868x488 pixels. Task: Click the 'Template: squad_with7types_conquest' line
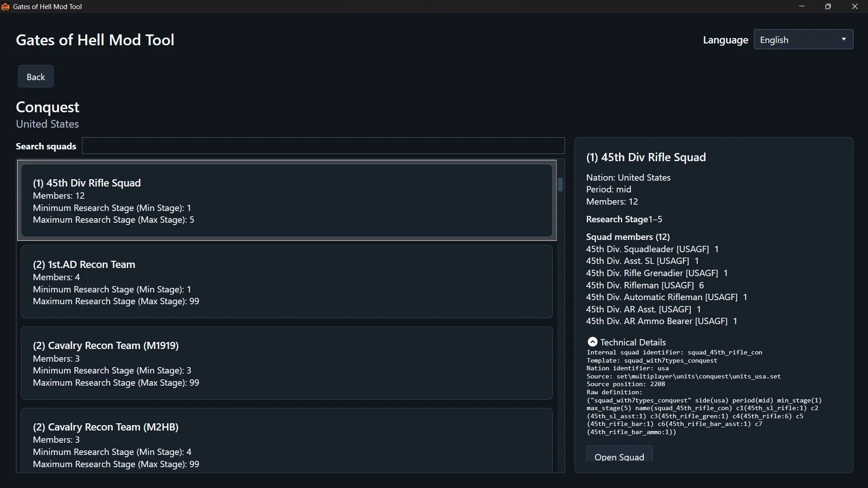click(652, 361)
